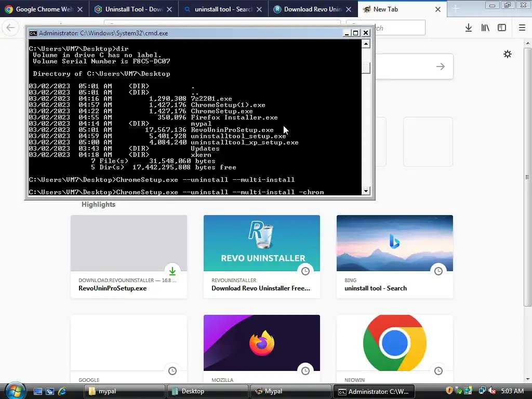Open a new tab with plus button

pyautogui.click(x=455, y=9)
